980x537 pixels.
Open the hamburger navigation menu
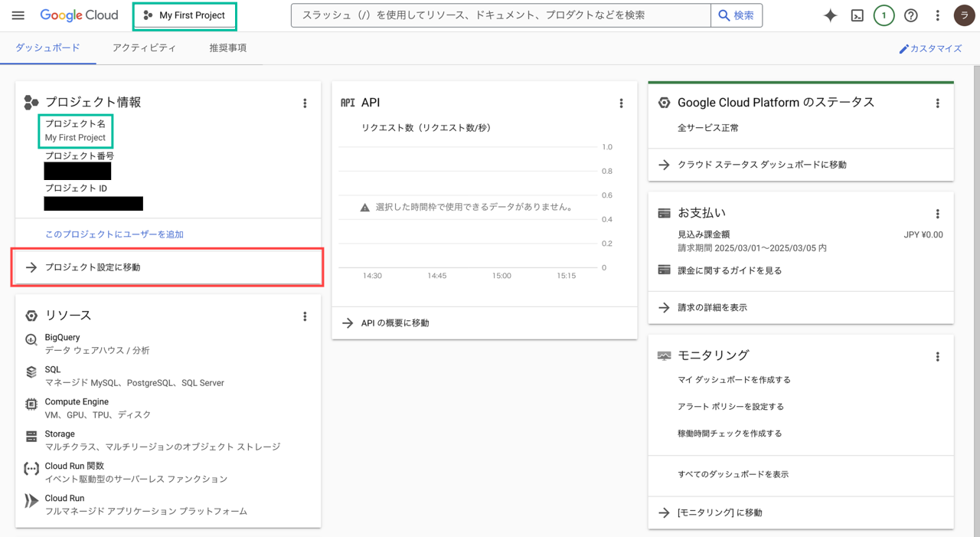click(x=18, y=15)
